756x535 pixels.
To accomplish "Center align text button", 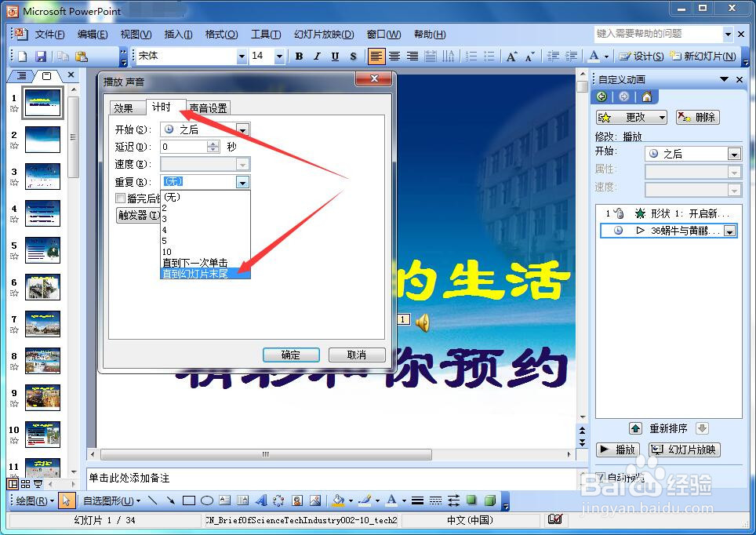I will (x=394, y=56).
